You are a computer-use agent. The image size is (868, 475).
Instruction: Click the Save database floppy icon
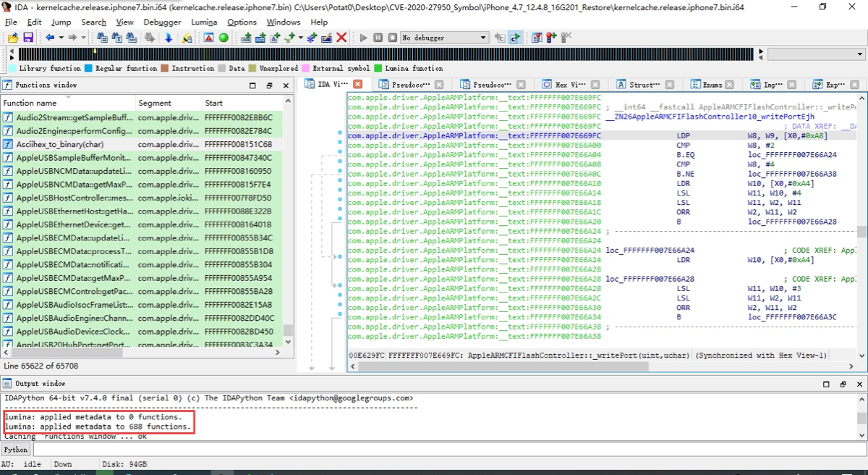28,38
